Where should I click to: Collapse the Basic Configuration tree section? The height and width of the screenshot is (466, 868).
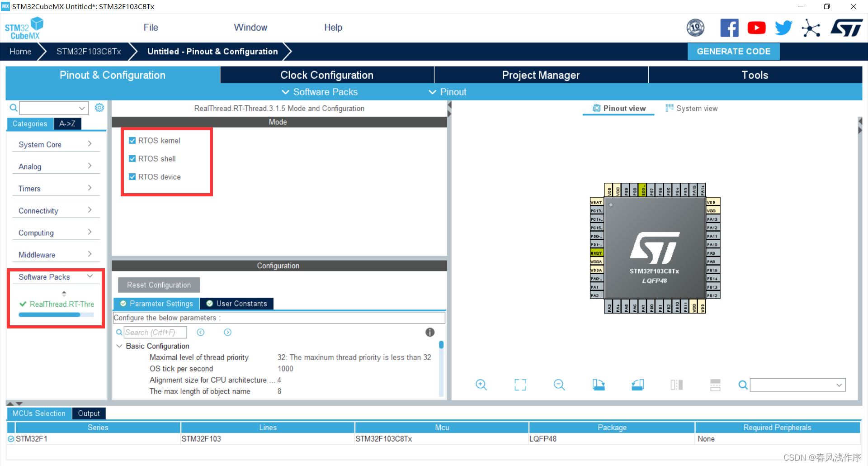pos(119,346)
